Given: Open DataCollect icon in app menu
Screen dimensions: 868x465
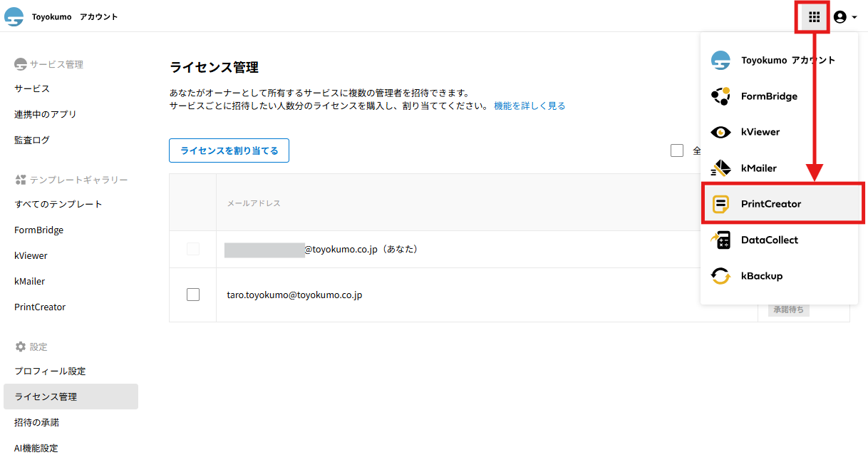Looking at the screenshot, I should point(721,240).
